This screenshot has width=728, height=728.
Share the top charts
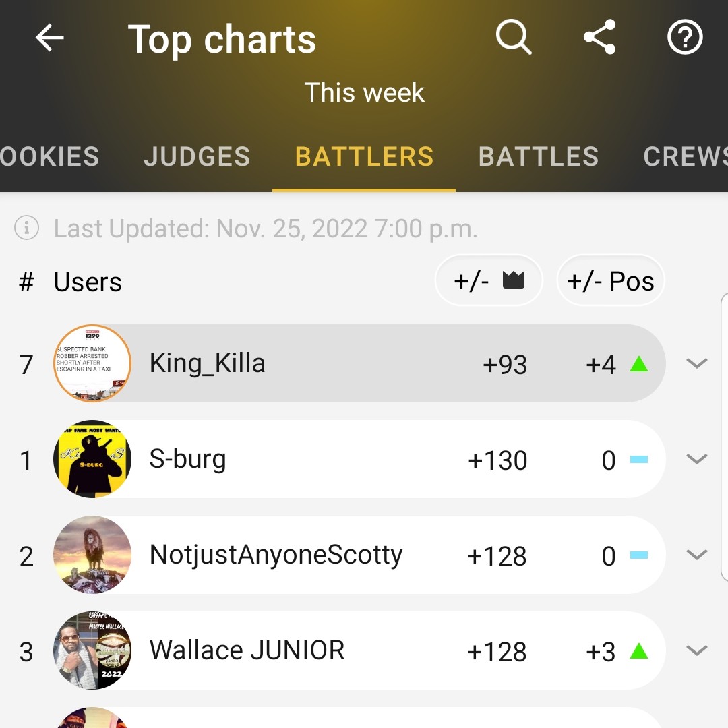coord(599,36)
